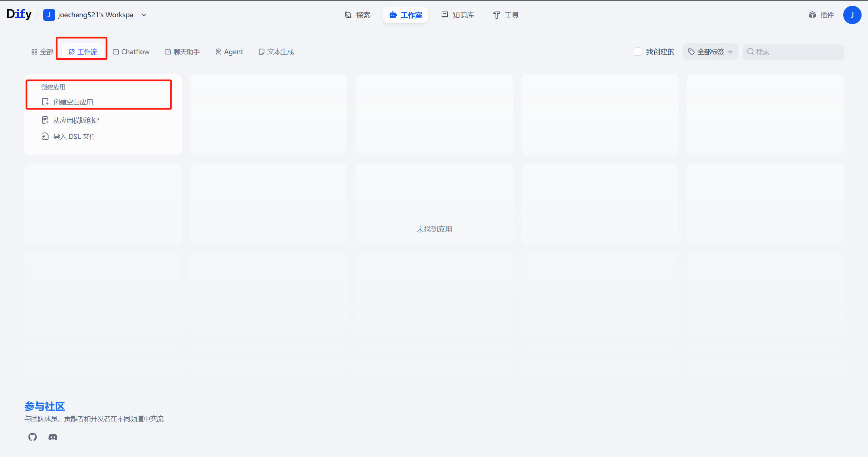Toggle the 我创建的 checkbox

638,52
